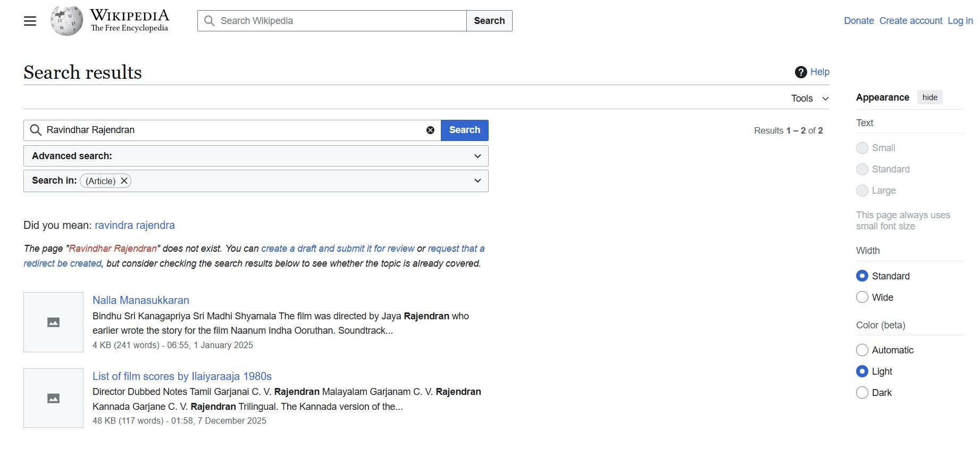
Task: Open the Nalla Manasukkaran article link
Action: tap(141, 300)
